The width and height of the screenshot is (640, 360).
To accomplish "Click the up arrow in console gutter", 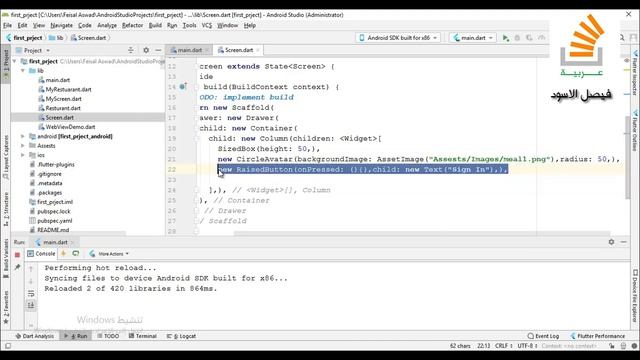I will coord(31,269).
